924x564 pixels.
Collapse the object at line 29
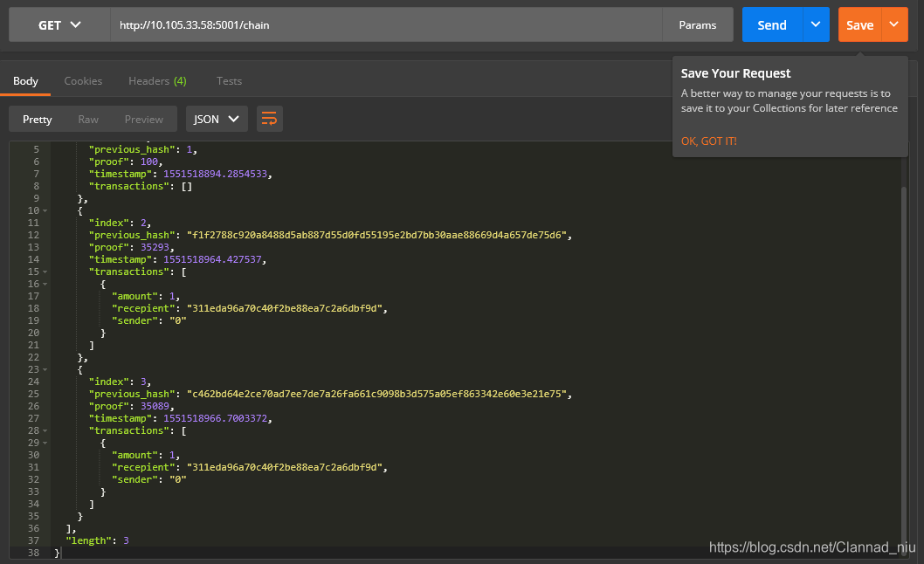pos(45,444)
